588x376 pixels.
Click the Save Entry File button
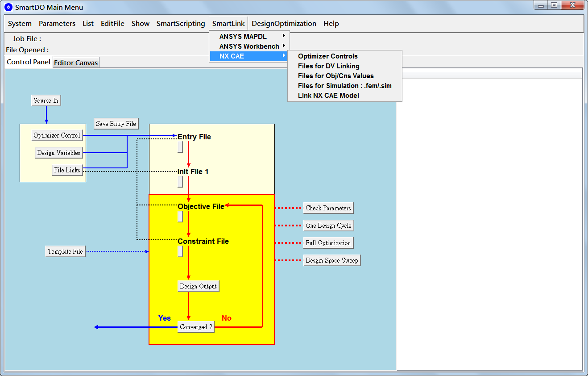(116, 124)
